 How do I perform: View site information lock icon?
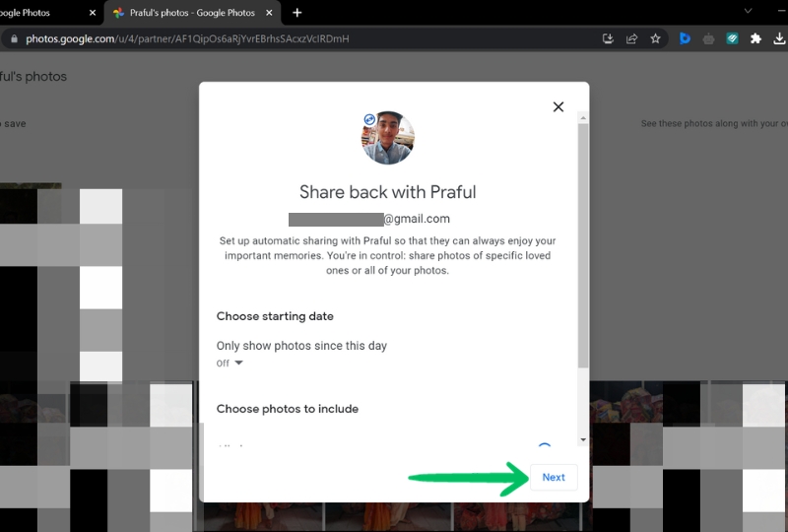coord(14,38)
